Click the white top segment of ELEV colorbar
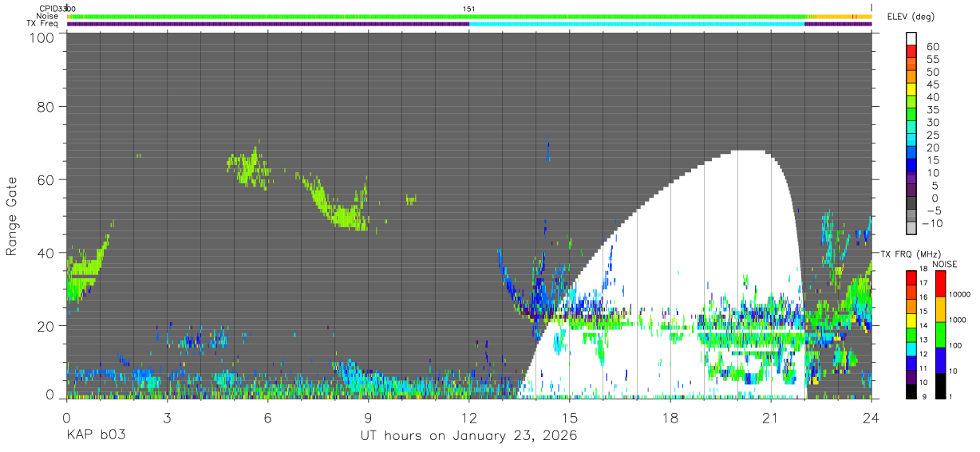 [911, 39]
